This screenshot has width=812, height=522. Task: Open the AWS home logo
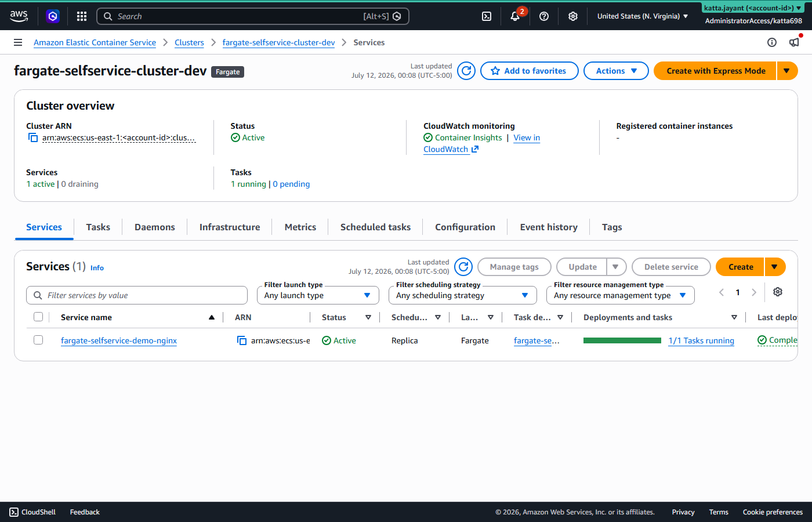19,16
